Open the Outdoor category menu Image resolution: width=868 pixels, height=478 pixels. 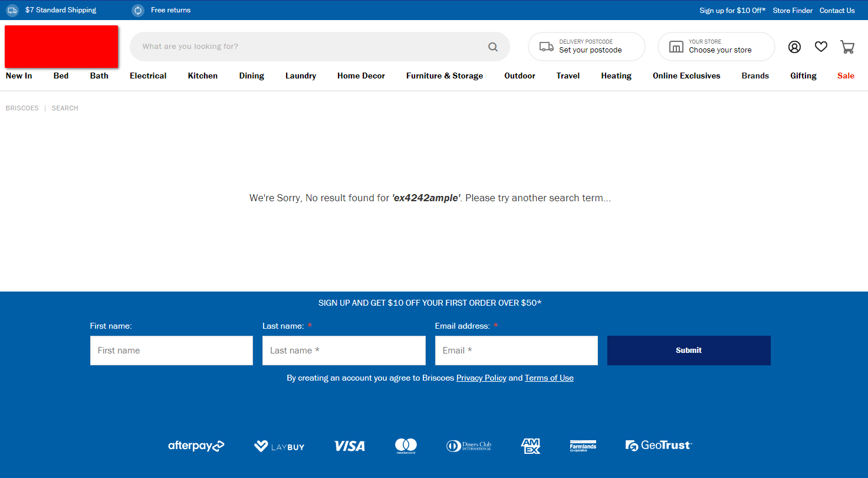pyautogui.click(x=520, y=76)
